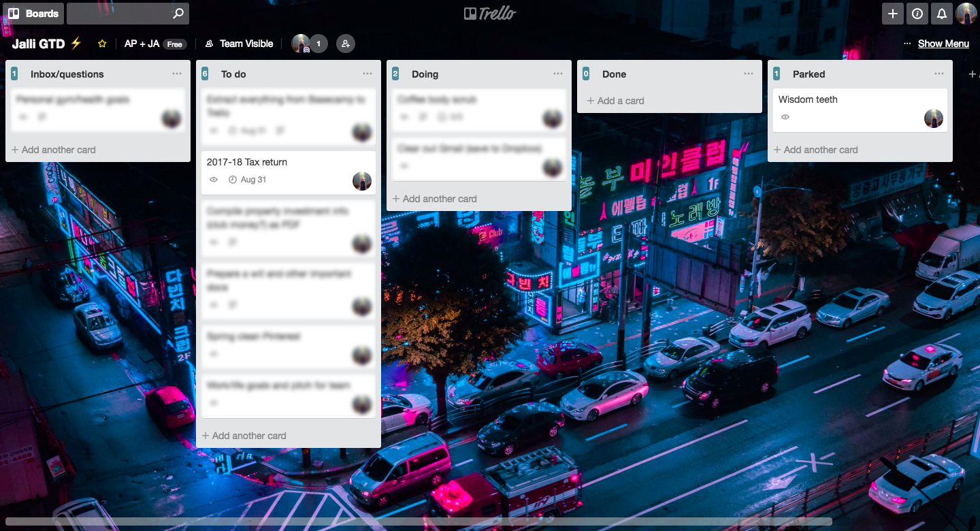
Task: Open the Trello search magnifier icon
Action: click(177, 13)
